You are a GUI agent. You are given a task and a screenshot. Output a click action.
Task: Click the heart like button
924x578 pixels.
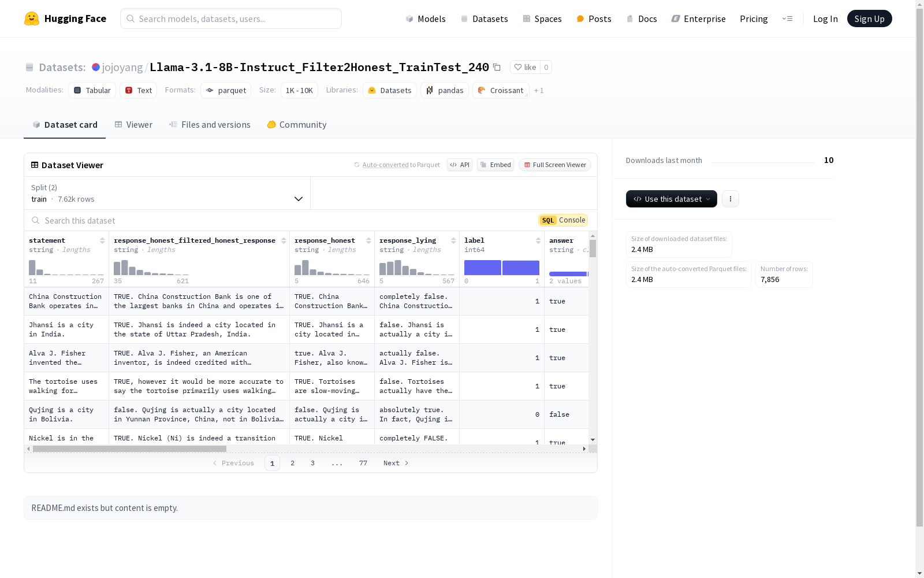525,67
